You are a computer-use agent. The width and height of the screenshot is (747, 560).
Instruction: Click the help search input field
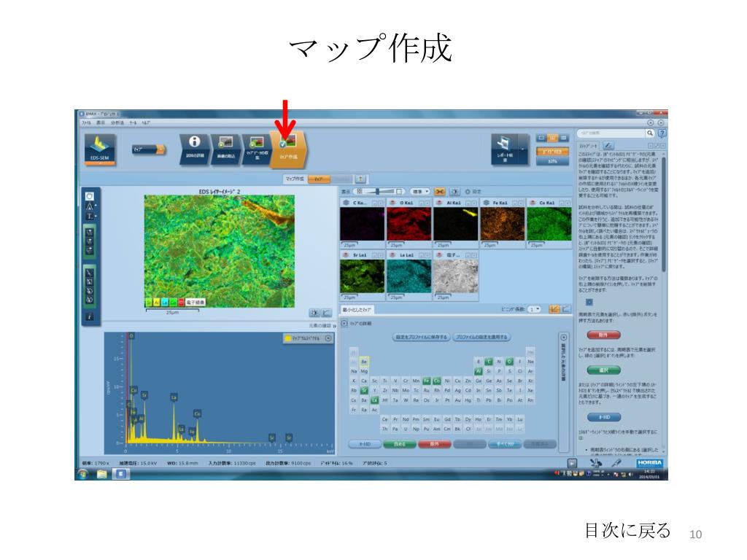pyautogui.click(x=611, y=133)
